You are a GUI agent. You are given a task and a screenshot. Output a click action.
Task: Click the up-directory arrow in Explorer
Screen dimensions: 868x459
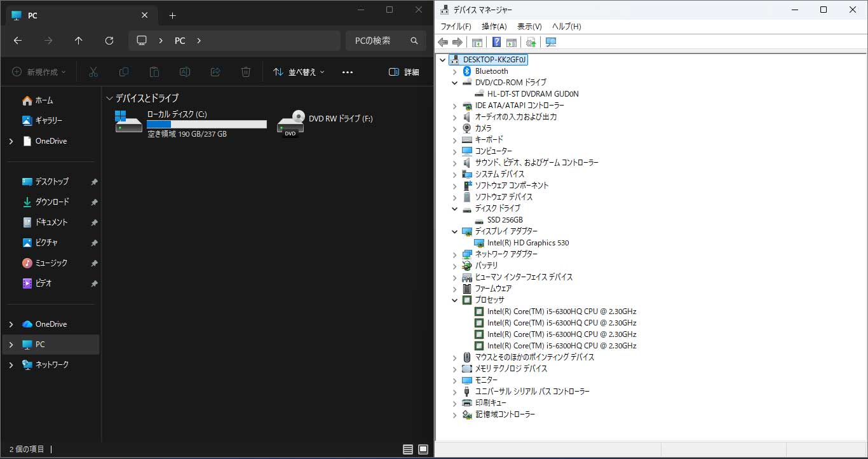click(79, 41)
